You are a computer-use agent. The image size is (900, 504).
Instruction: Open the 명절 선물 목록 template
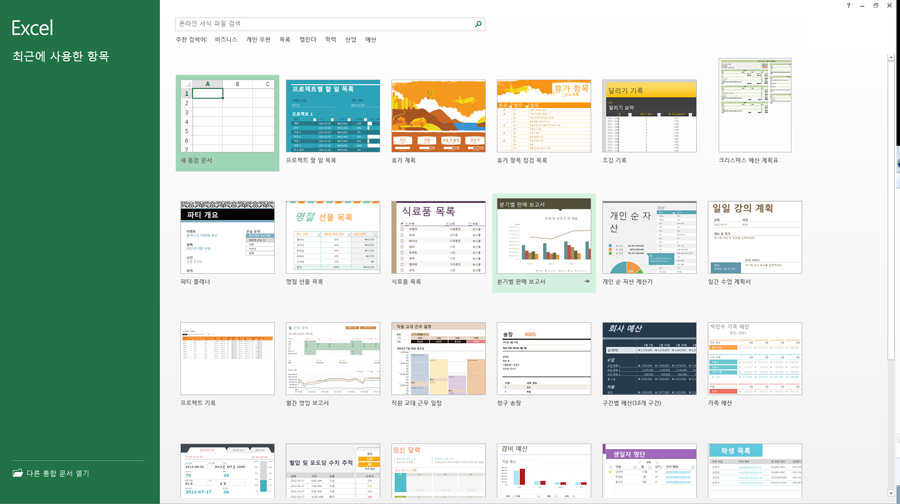pos(333,237)
